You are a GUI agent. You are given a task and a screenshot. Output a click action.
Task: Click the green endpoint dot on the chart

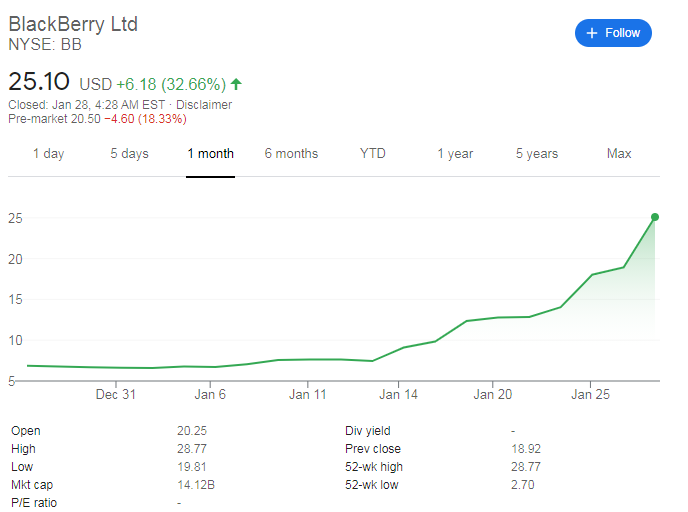coord(655,217)
